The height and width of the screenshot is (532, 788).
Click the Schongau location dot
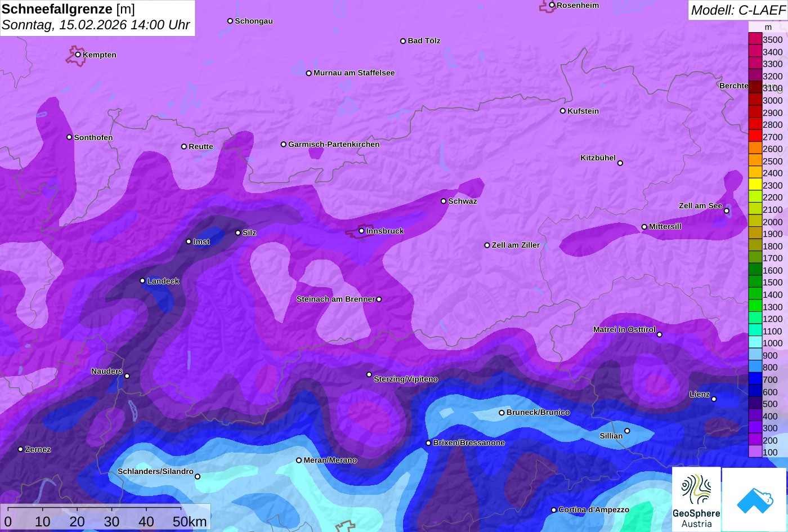click(230, 21)
